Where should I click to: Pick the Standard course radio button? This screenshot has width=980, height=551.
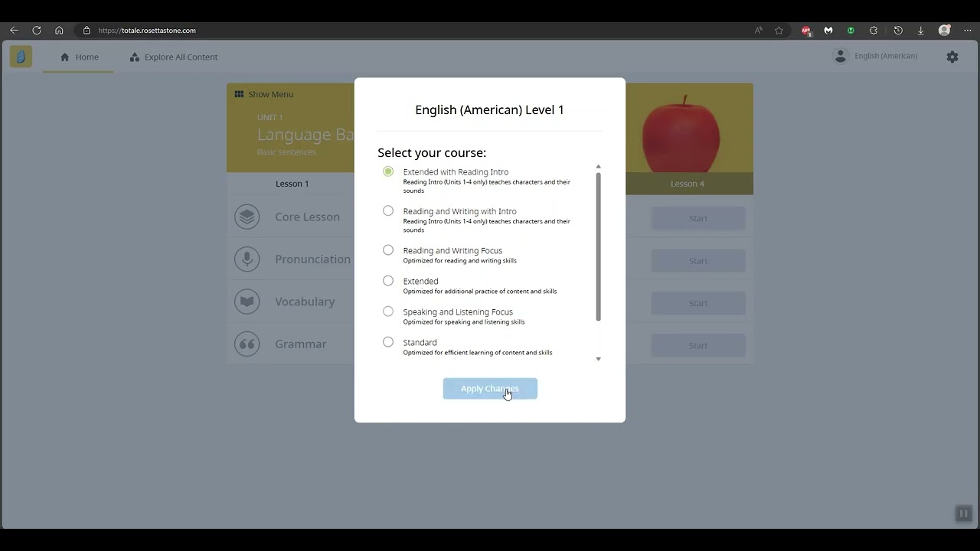pos(388,341)
